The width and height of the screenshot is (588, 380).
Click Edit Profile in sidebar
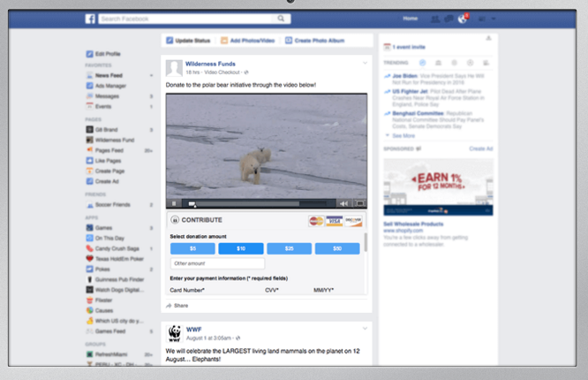coord(103,54)
